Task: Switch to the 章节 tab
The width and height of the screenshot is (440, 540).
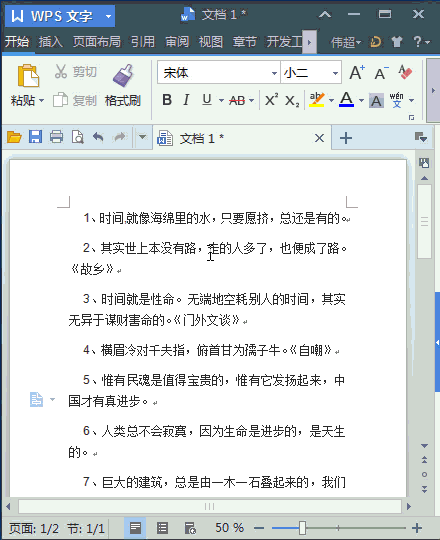Action: tap(244, 42)
